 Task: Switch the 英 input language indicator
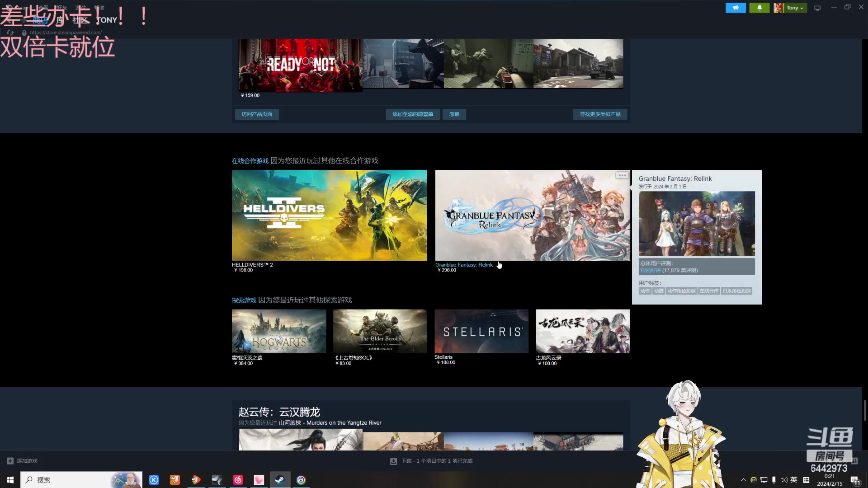click(794, 480)
